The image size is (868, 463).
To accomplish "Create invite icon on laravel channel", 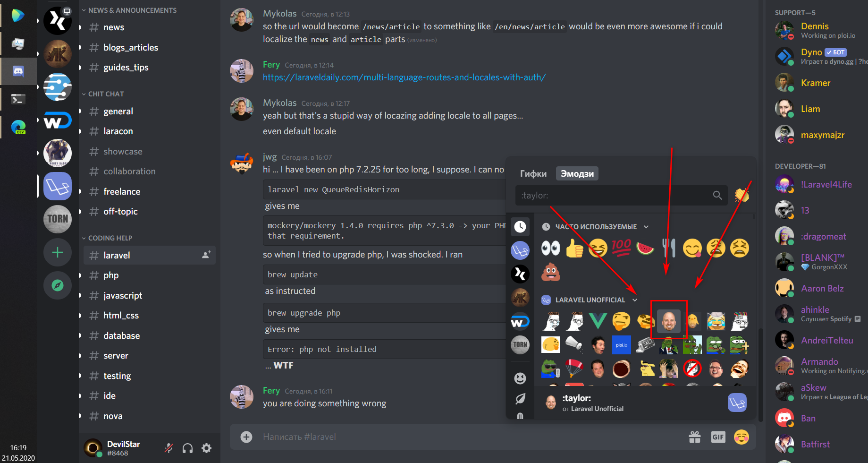I will (x=206, y=255).
